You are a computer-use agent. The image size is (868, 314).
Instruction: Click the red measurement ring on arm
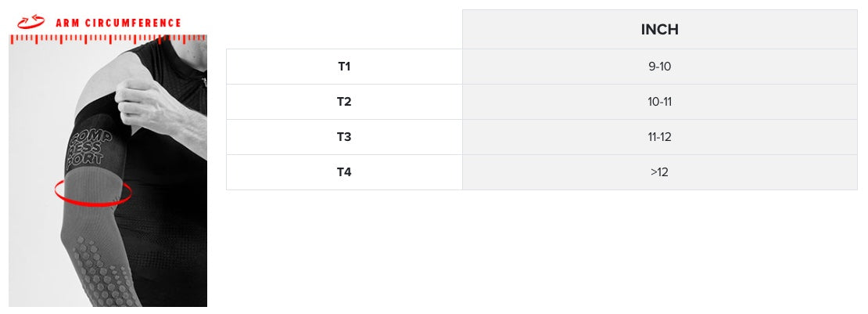point(93,193)
